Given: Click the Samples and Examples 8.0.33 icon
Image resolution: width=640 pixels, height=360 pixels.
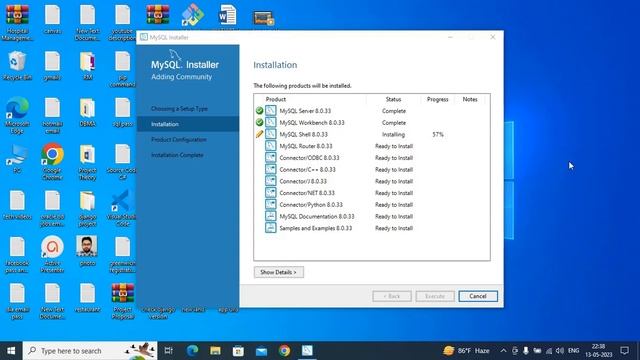Looking at the screenshot, I should click(x=271, y=228).
